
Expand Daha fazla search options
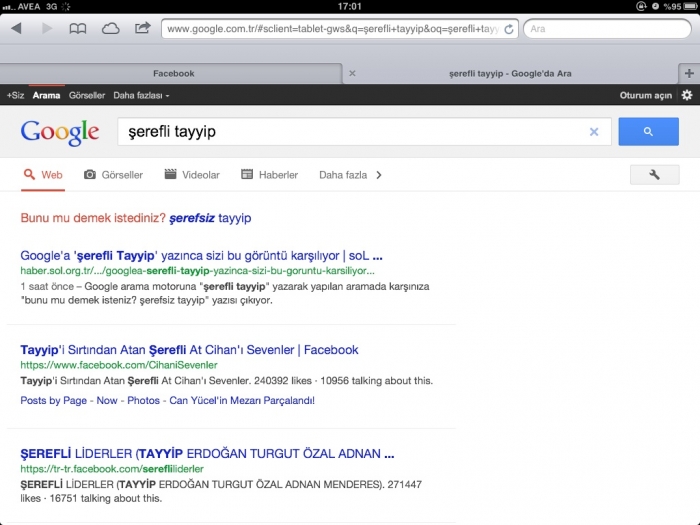coord(350,175)
